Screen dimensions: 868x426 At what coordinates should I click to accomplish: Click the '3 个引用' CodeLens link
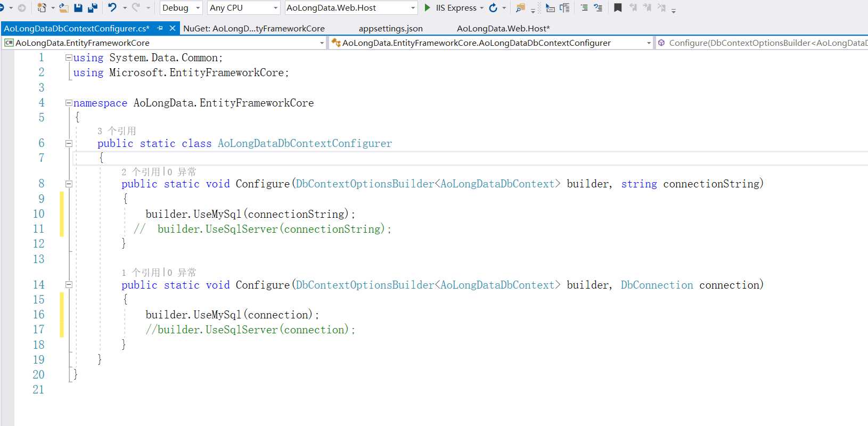(x=117, y=131)
